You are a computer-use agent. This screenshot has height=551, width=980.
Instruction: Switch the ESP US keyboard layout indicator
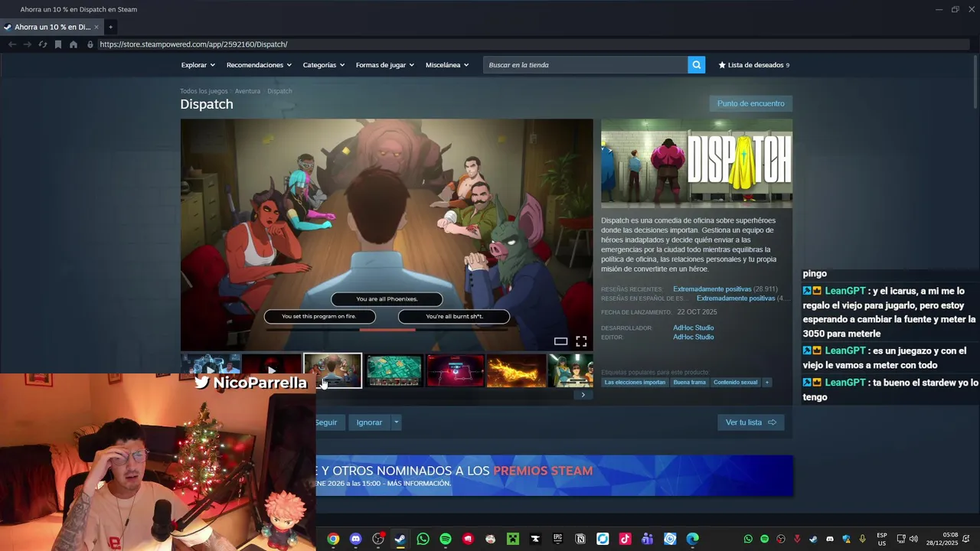(882, 539)
